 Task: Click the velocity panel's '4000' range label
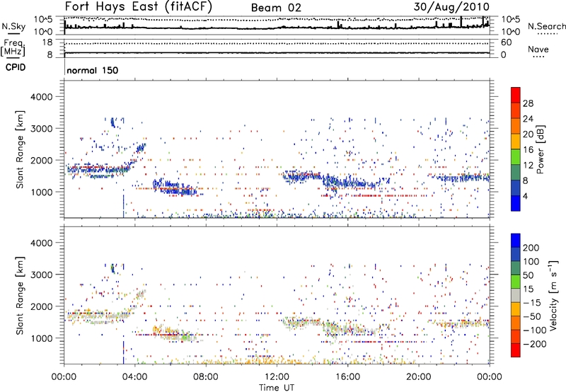(42, 243)
